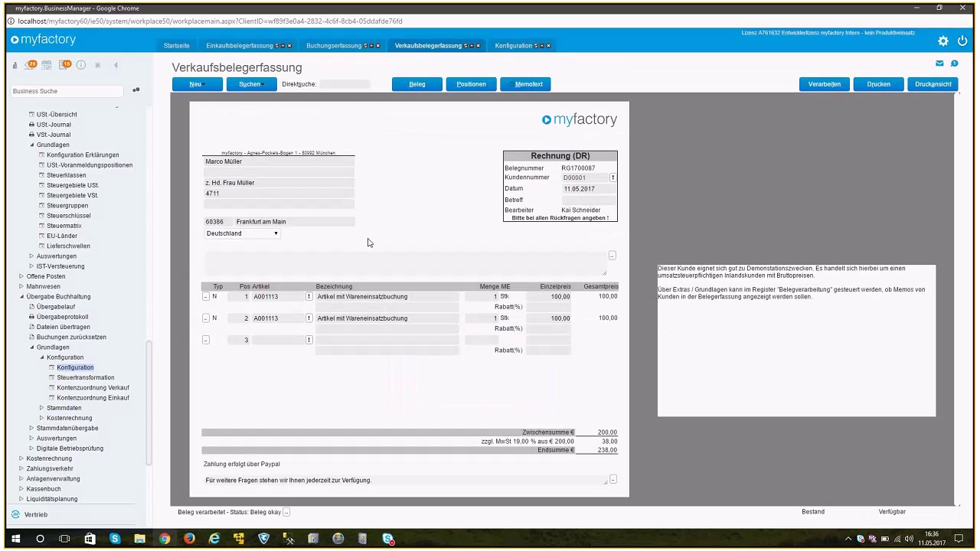980x551 pixels.
Task: Click the binoculars icon beside Business Suche
Action: (136, 90)
